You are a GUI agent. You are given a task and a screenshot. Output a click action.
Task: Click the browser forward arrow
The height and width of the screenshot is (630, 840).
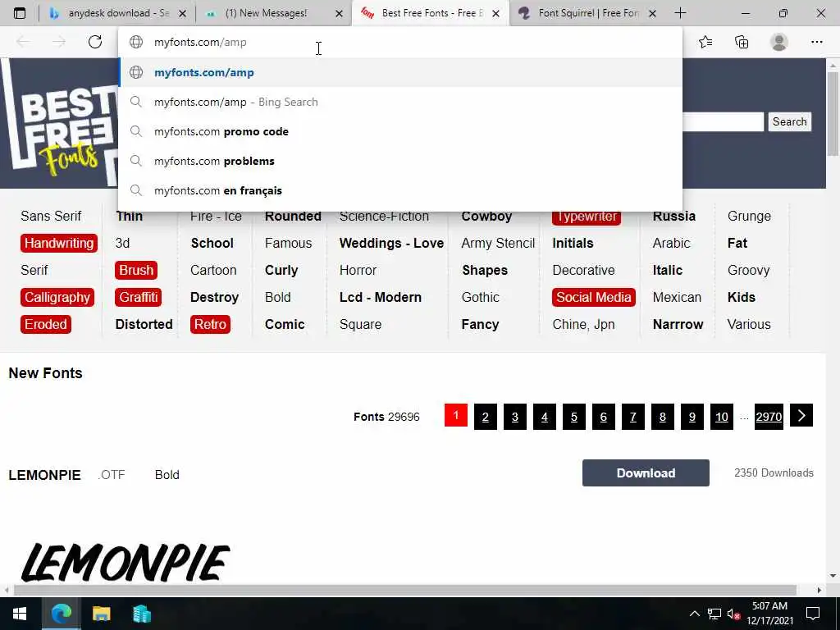[x=58, y=42]
